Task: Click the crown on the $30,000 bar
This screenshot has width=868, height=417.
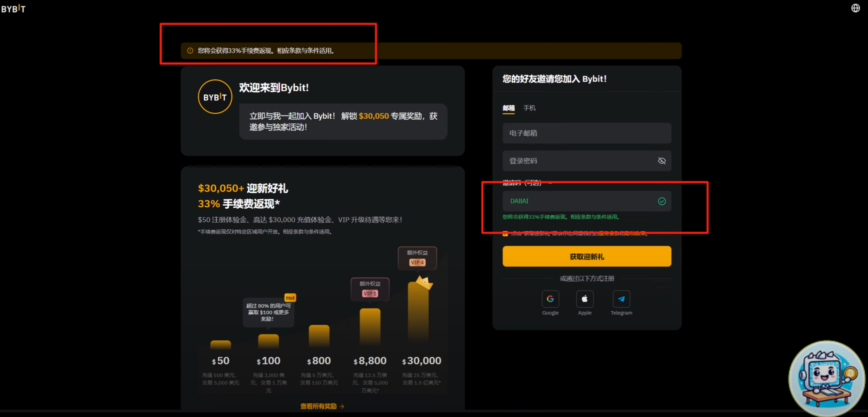Action: point(424,283)
